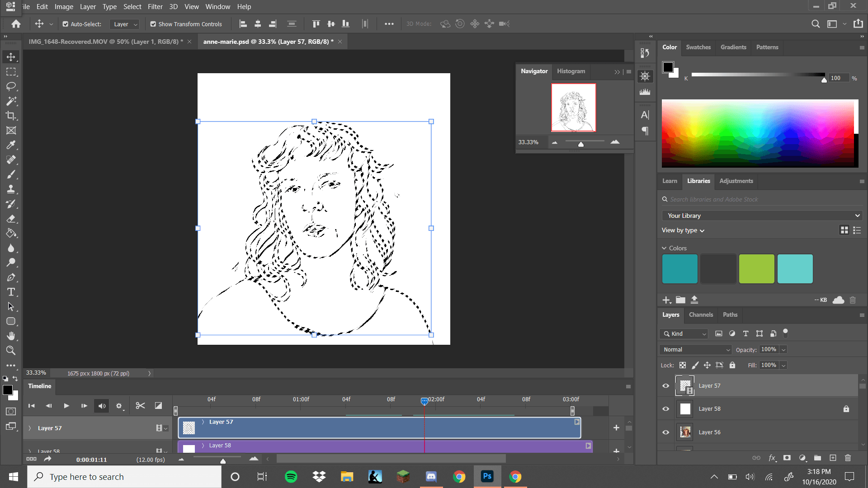Open the Image menu
Viewport: 868px width, 488px height.
[64, 6]
